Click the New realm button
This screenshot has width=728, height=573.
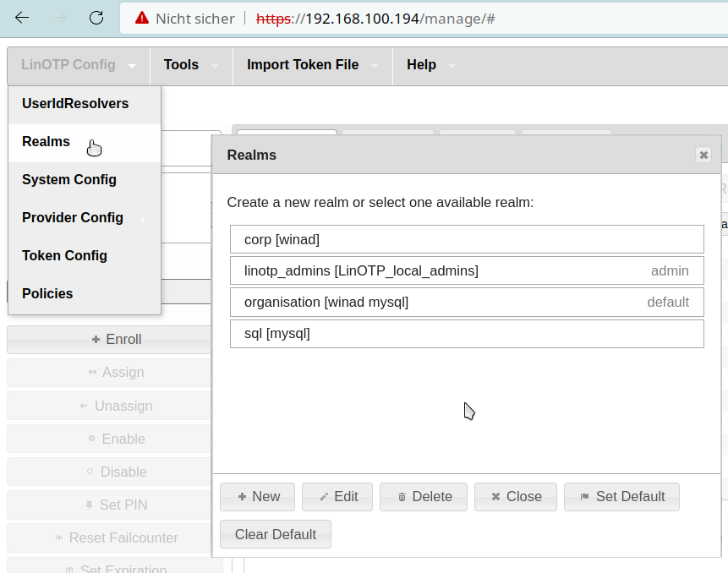pos(257,497)
